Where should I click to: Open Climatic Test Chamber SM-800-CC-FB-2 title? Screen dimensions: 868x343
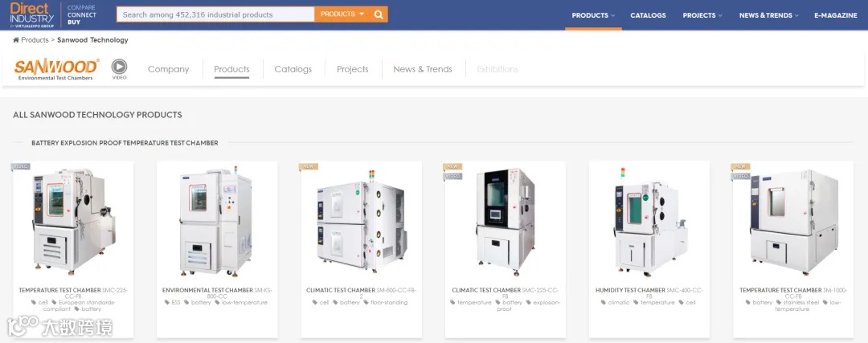[361, 293]
